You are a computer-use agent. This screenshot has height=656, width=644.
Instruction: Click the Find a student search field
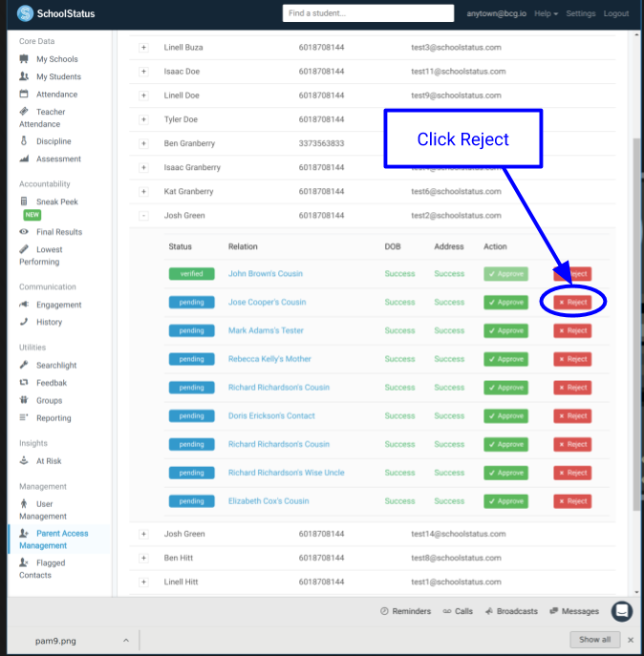click(x=368, y=13)
